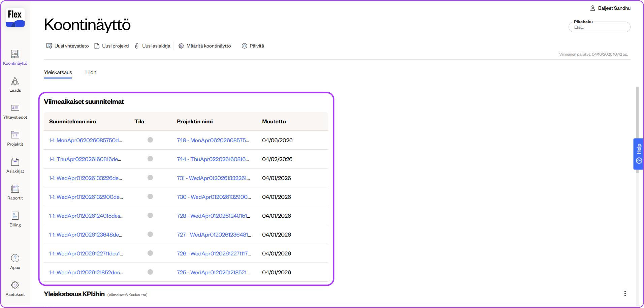
Task: Expand KPI section three-dot menu
Action: tap(625, 294)
